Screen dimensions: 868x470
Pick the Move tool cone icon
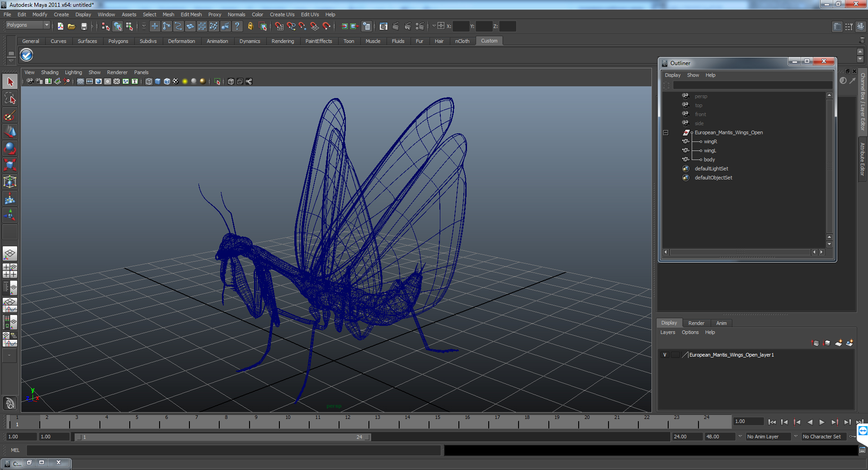click(x=10, y=132)
